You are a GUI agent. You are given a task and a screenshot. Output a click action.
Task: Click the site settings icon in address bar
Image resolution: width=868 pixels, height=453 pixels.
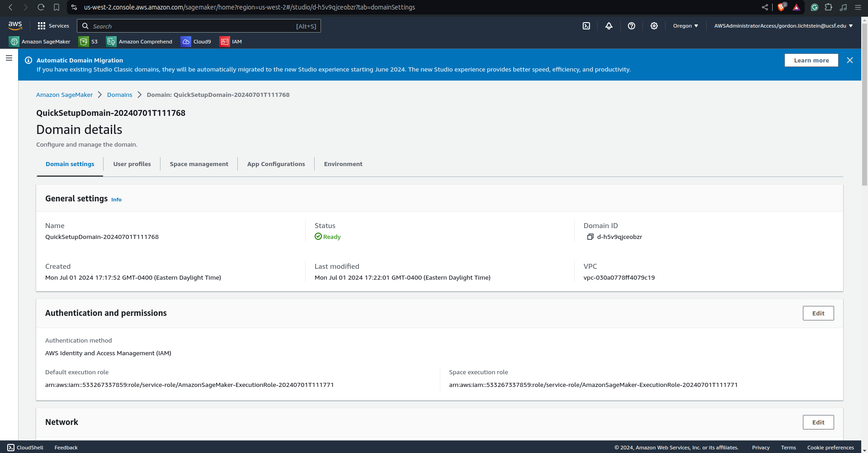[74, 7]
